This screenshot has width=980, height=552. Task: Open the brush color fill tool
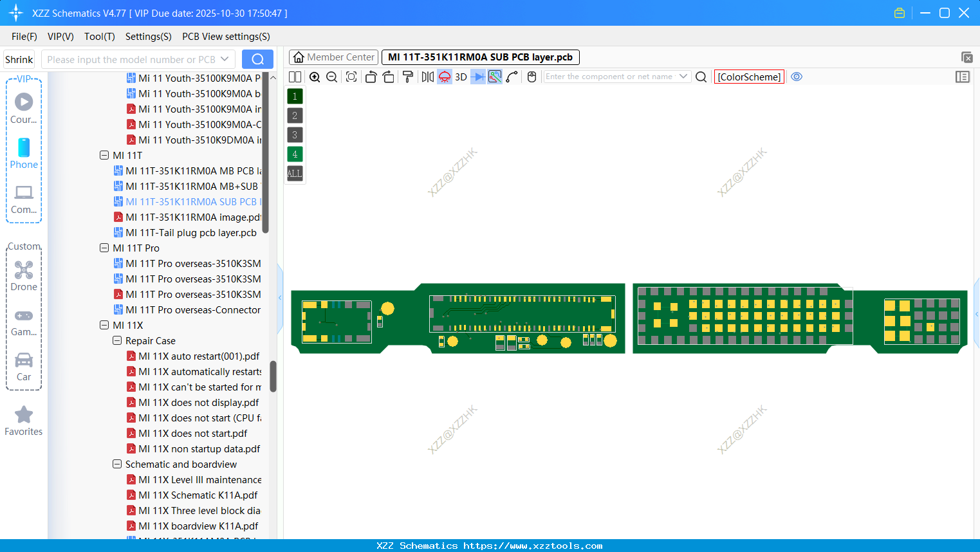click(x=407, y=77)
